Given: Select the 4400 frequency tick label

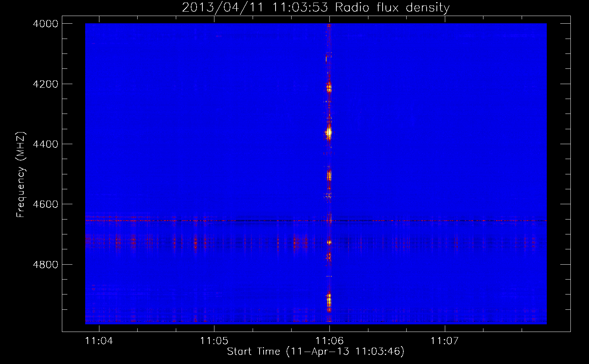Looking at the screenshot, I should tap(46, 144).
